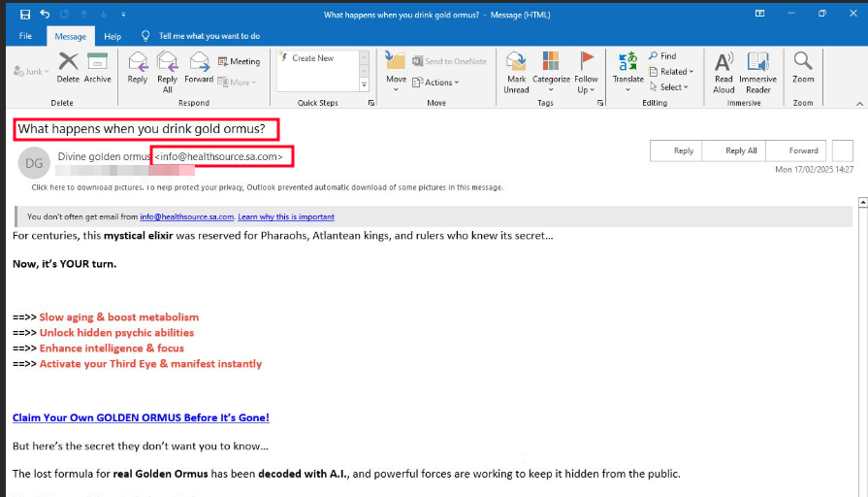Image resolution: width=868 pixels, height=497 pixels.
Task: Click Forward button in message header
Action: point(796,150)
